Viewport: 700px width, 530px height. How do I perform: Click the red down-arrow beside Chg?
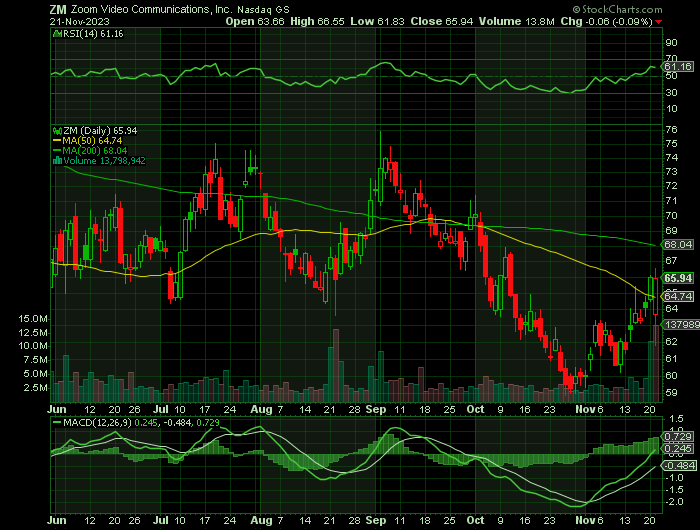(x=658, y=22)
